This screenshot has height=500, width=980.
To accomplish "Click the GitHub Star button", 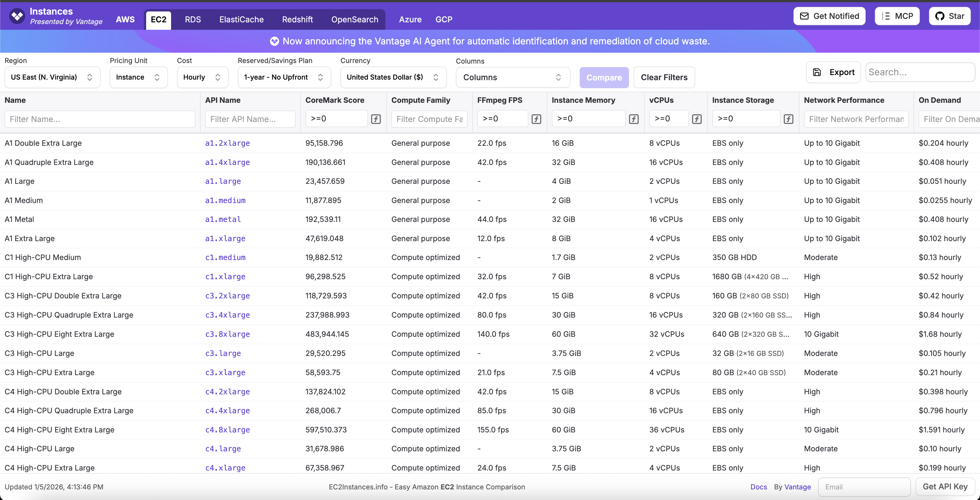I will click(x=950, y=16).
